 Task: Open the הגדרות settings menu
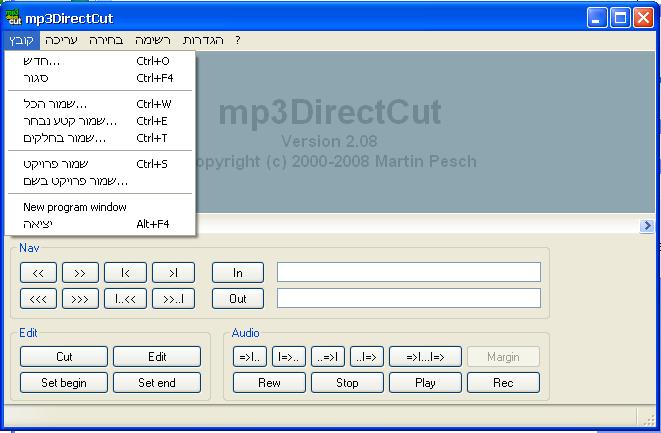pos(203,40)
